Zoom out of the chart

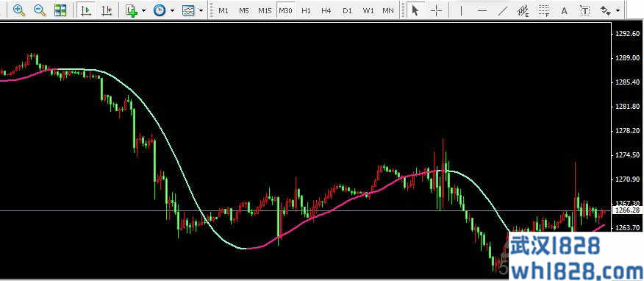tap(40, 10)
